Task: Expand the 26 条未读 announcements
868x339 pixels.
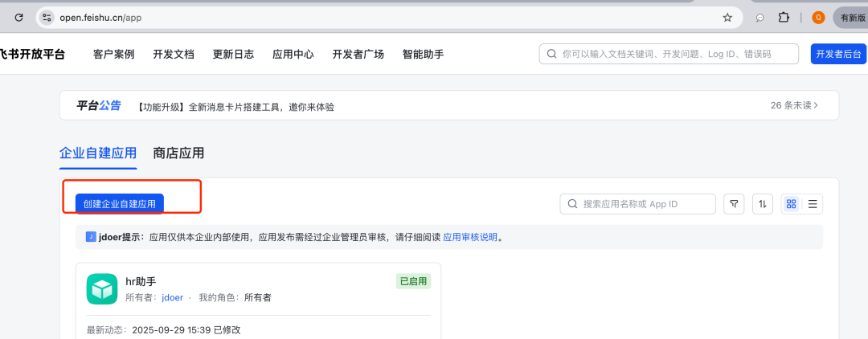Action: tap(794, 105)
